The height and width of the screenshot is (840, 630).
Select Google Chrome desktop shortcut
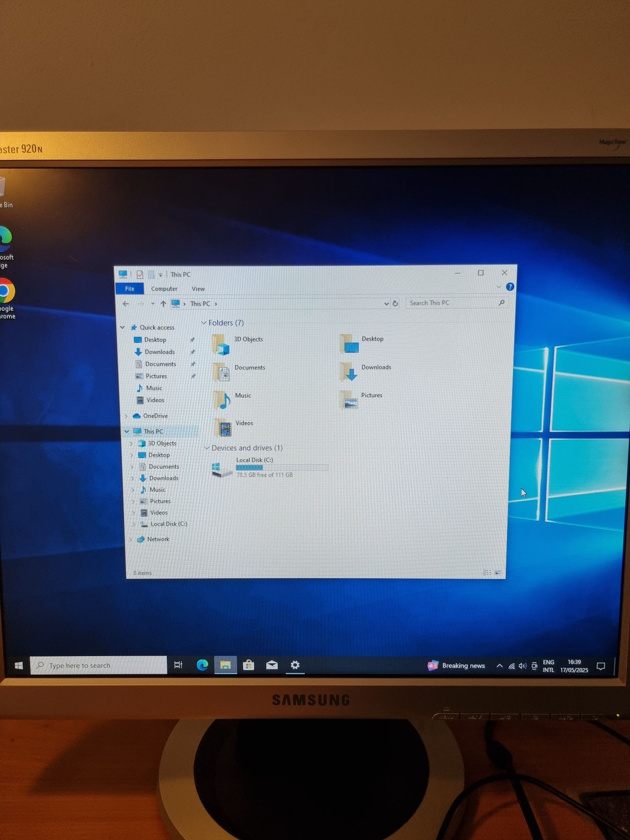point(6,298)
